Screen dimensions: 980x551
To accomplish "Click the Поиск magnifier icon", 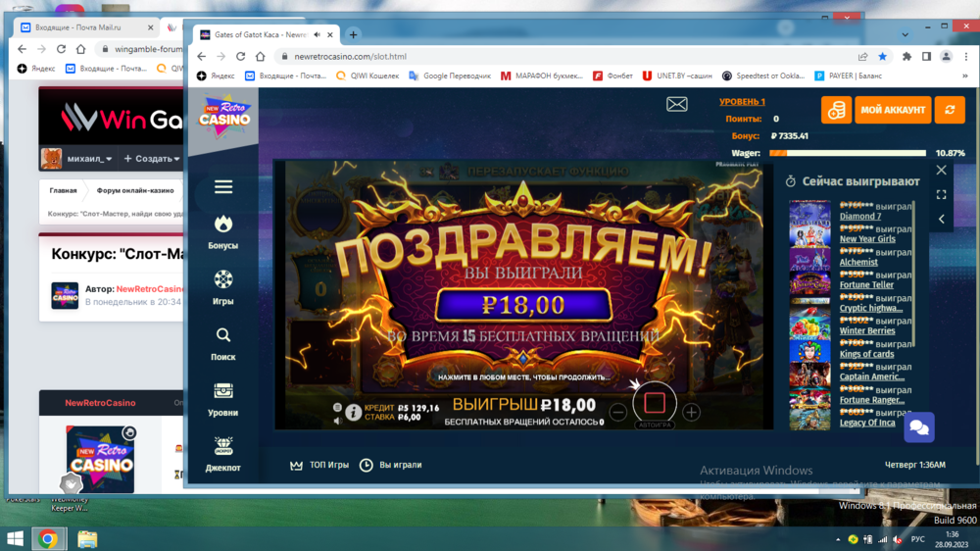I will [222, 342].
